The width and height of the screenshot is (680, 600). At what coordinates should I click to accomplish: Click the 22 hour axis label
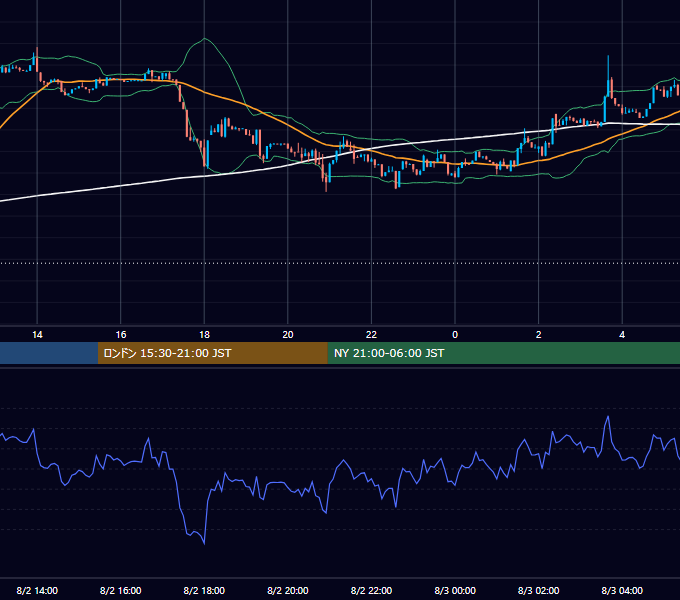click(371, 334)
